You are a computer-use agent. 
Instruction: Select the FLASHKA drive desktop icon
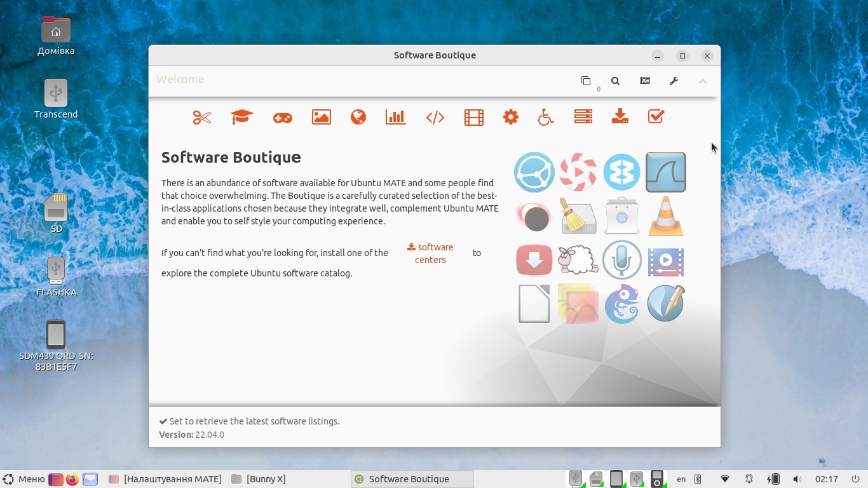56,278
